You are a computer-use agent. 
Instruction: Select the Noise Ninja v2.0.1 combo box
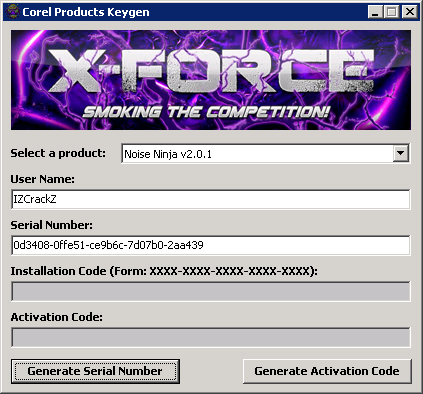pyautogui.click(x=266, y=154)
